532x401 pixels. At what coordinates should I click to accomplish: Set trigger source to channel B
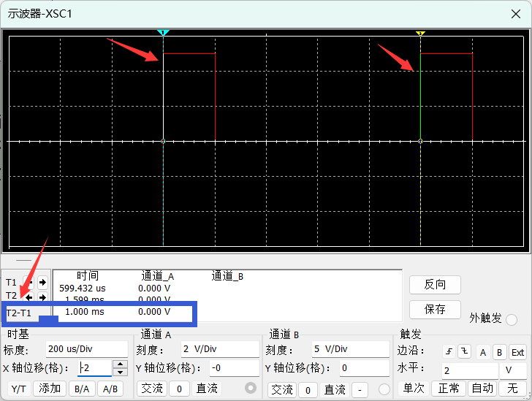point(499,352)
